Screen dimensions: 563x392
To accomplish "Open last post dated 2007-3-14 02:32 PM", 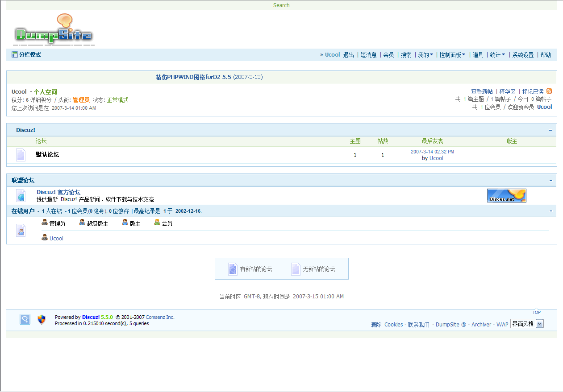I will tap(432, 152).
